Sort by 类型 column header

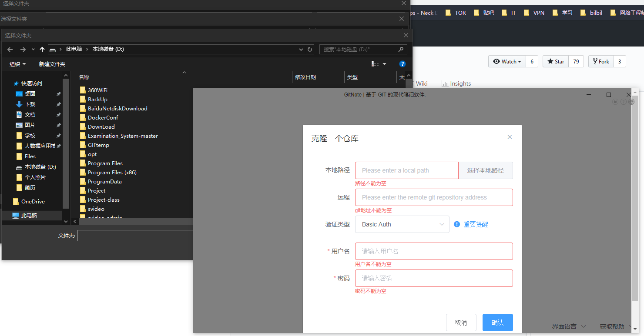coord(352,77)
